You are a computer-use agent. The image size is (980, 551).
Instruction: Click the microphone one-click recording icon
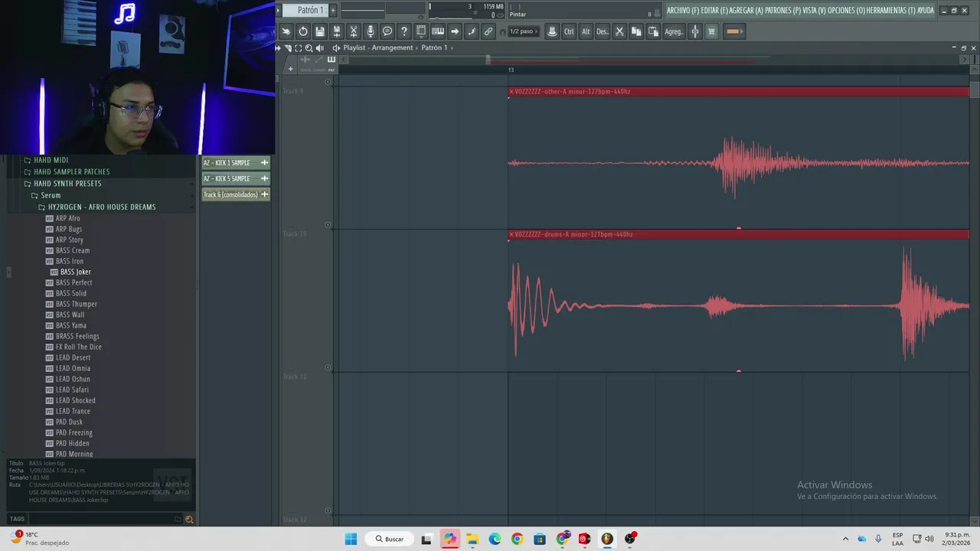pos(371,31)
